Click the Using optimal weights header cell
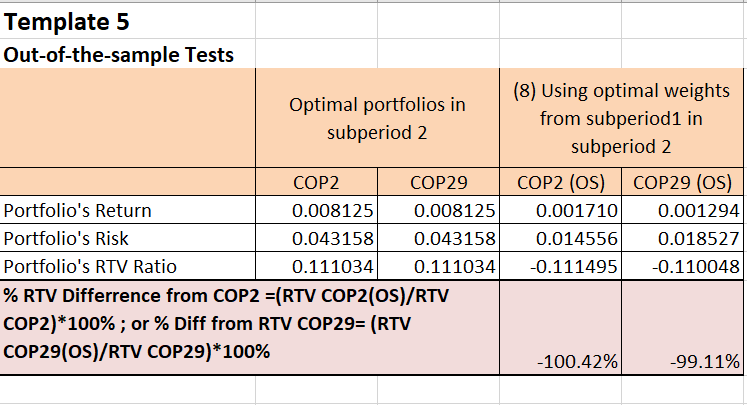Viewport: 747px width, 405px height. click(620, 118)
